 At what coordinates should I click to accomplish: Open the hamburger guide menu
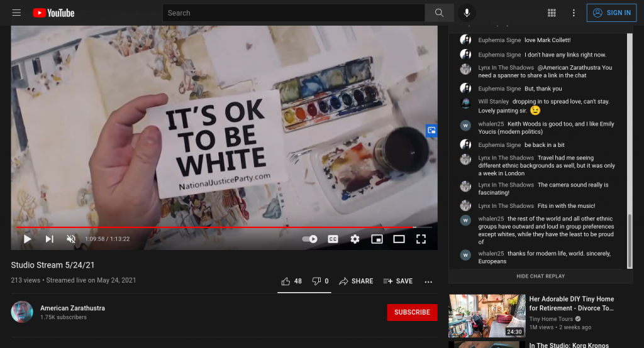16,13
